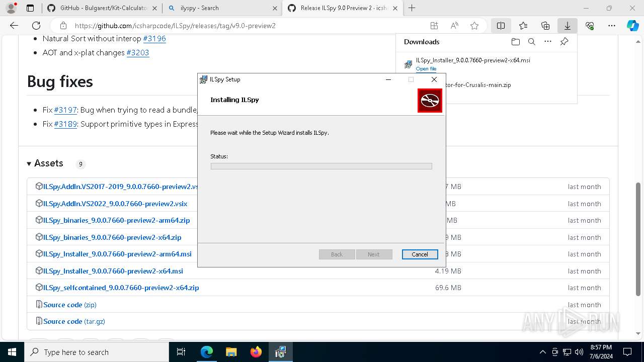Download ILSpy_binaries preview2-x64.zip
644x362 pixels.
coord(112,237)
